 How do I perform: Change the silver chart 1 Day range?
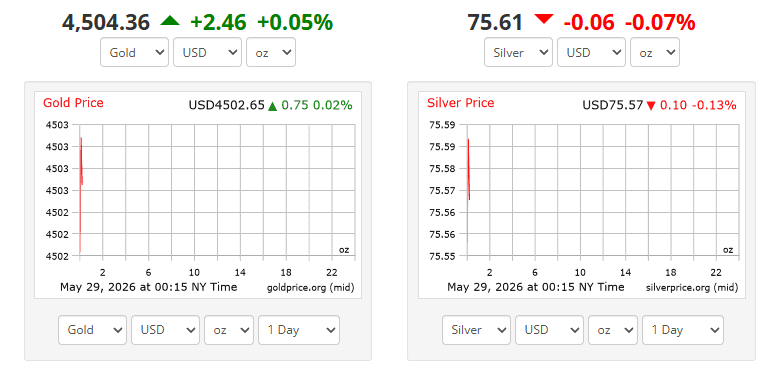click(x=683, y=330)
